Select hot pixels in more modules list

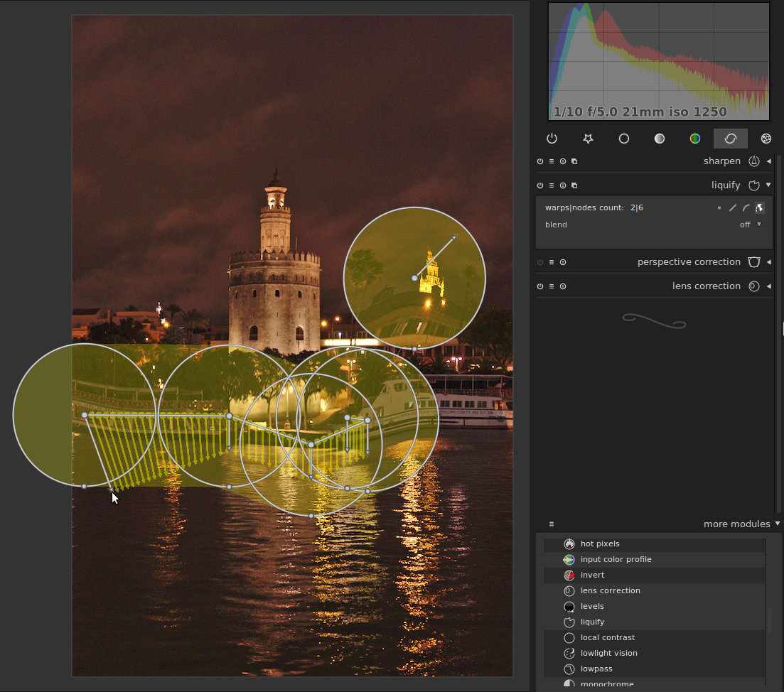tap(654, 544)
